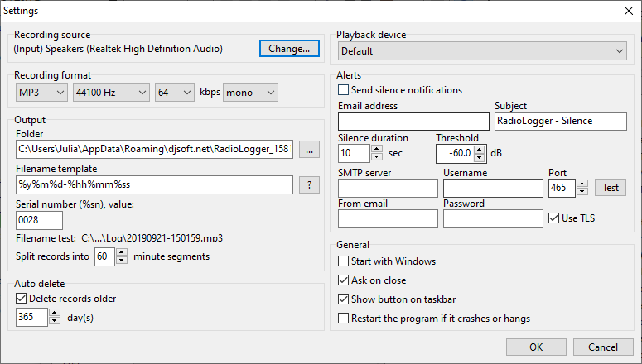
Task: Toggle the Use TLS checkbox
Action: click(554, 219)
